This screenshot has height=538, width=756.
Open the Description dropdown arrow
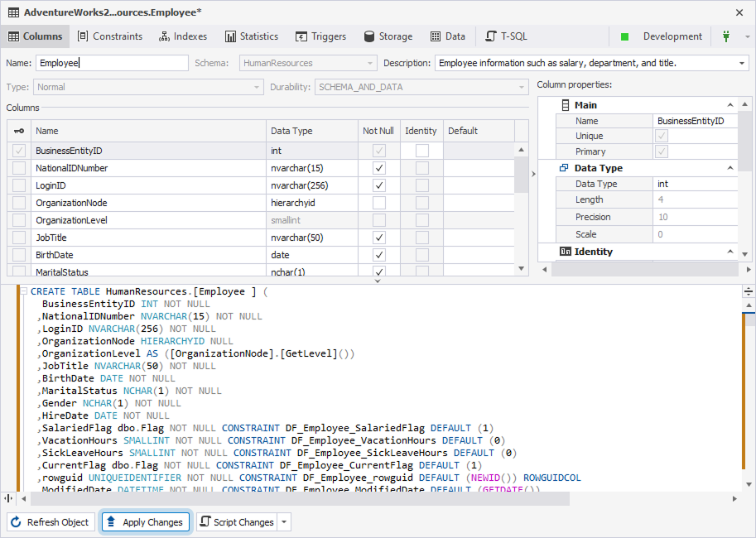[x=742, y=63]
